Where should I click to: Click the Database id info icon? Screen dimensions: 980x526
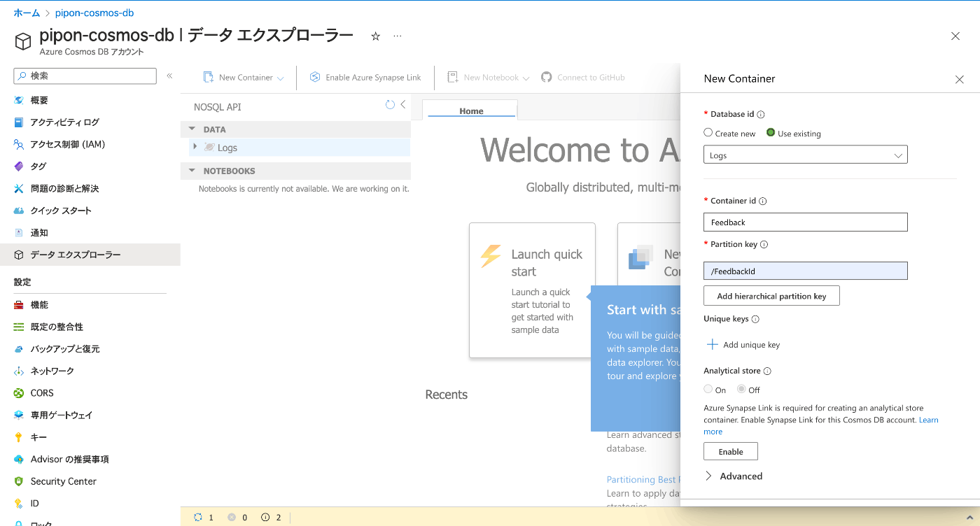761,114
